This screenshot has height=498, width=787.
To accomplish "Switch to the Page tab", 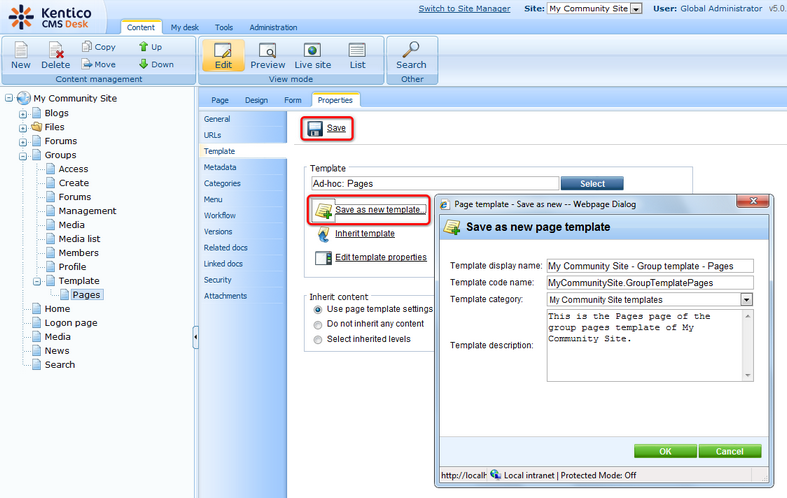I will (220, 100).
